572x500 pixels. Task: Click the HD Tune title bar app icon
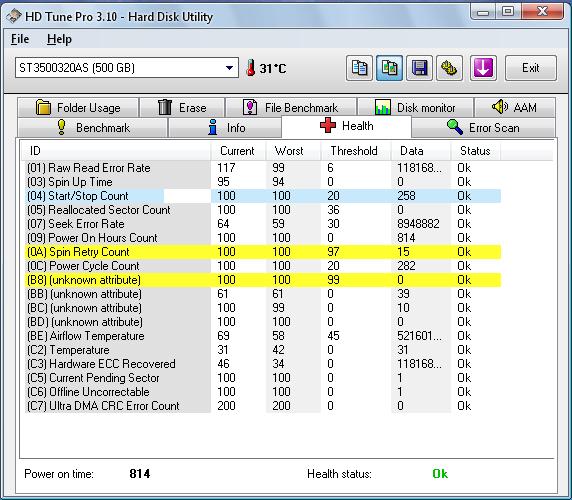pyautogui.click(x=14, y=17)
